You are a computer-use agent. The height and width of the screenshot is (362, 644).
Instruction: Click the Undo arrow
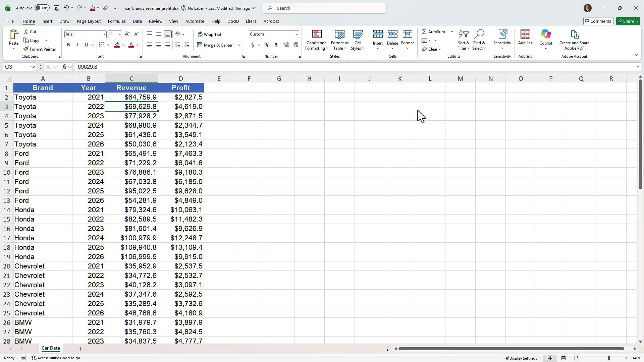(66, 8)
